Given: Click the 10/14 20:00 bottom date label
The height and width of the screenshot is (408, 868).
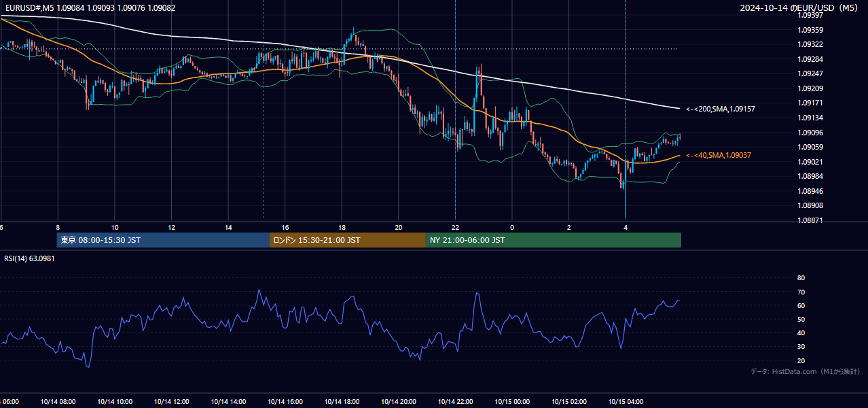Looking at the screenshot, I should pyautogui.click(x=399, y=401).
